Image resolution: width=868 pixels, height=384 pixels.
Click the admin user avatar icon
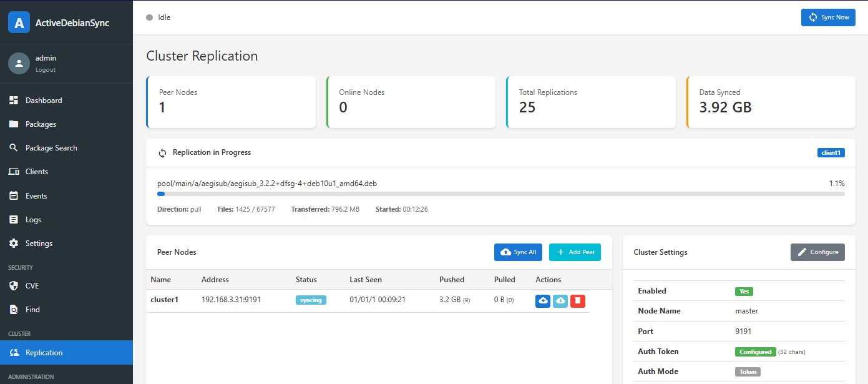tap(19, 63)
